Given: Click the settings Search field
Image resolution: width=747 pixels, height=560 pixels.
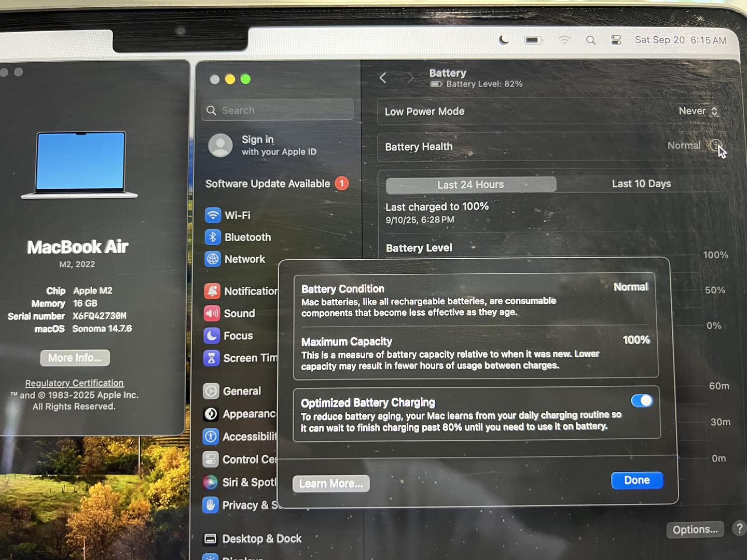Looking at the screenshot, I should tap(278, 110).
